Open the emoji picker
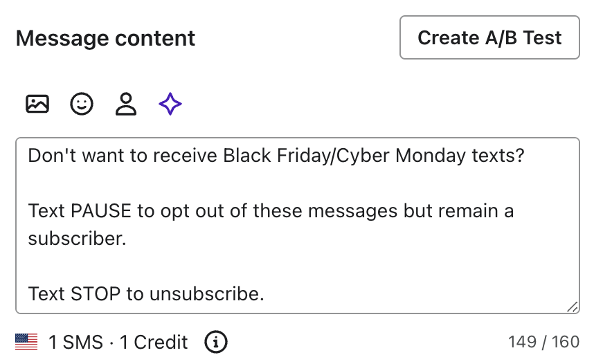 [82, 104]
